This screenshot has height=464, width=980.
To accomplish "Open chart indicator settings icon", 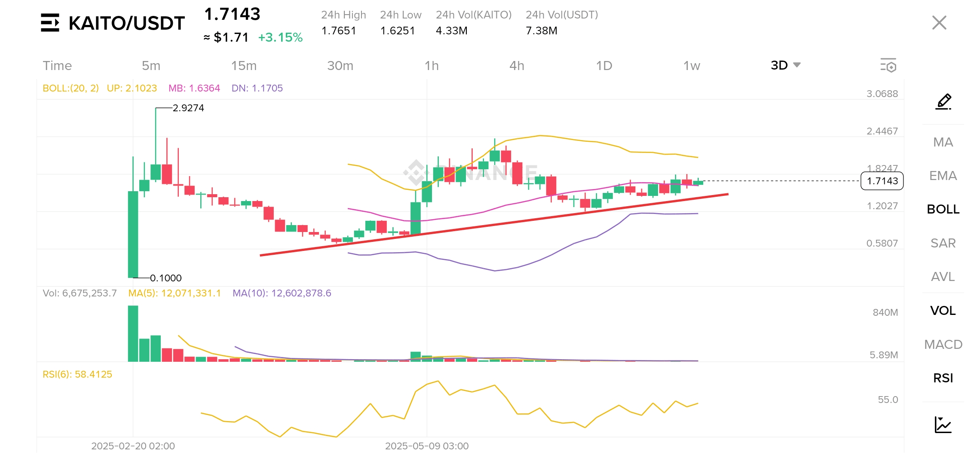I will [888, 65].
